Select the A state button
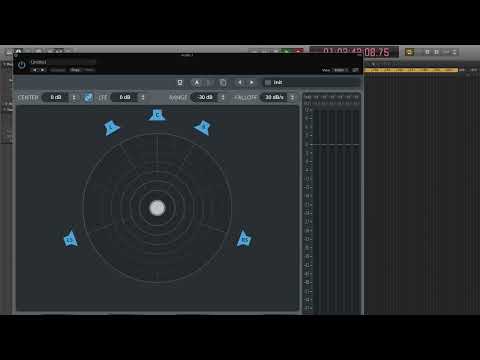 click(x=197, y=82)
